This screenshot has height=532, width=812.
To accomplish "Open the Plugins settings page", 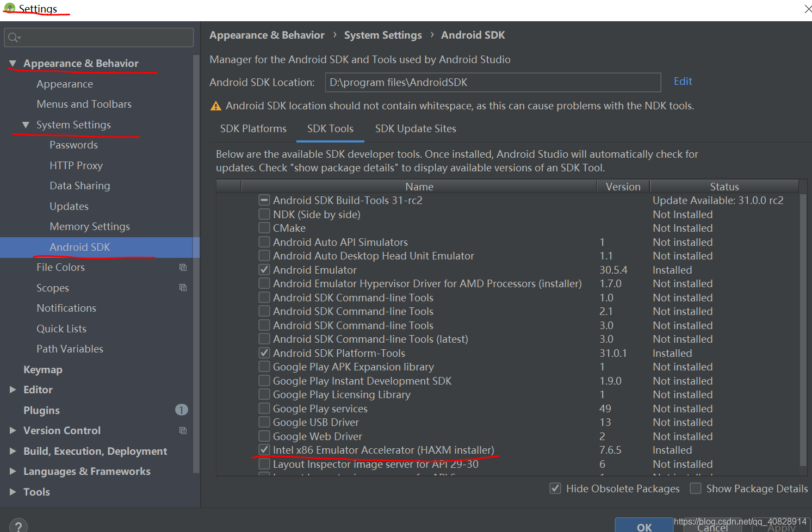I will tap(41, 411).
